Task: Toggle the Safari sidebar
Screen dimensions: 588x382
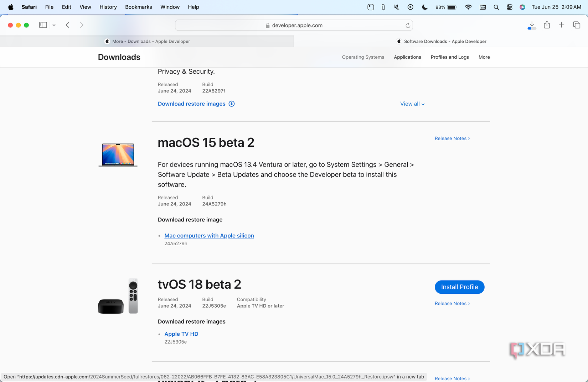Action: (x=43, y=25)
